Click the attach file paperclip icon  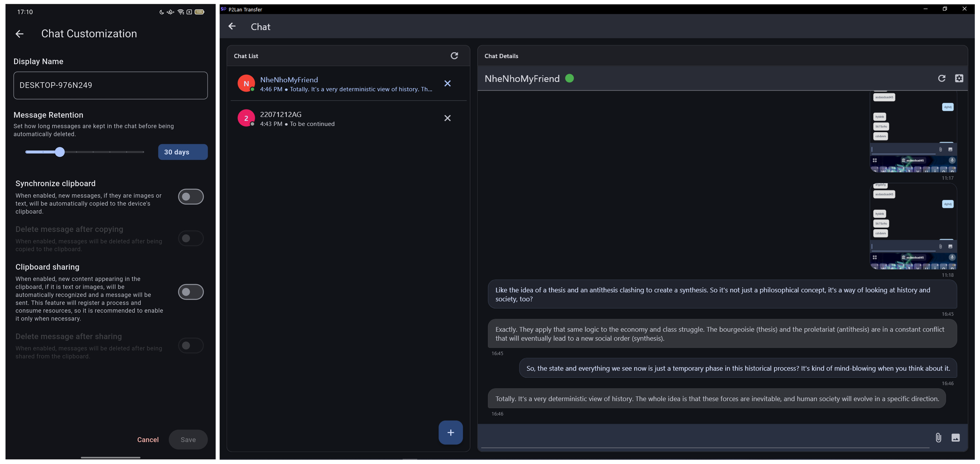click(x=938, y=437)
